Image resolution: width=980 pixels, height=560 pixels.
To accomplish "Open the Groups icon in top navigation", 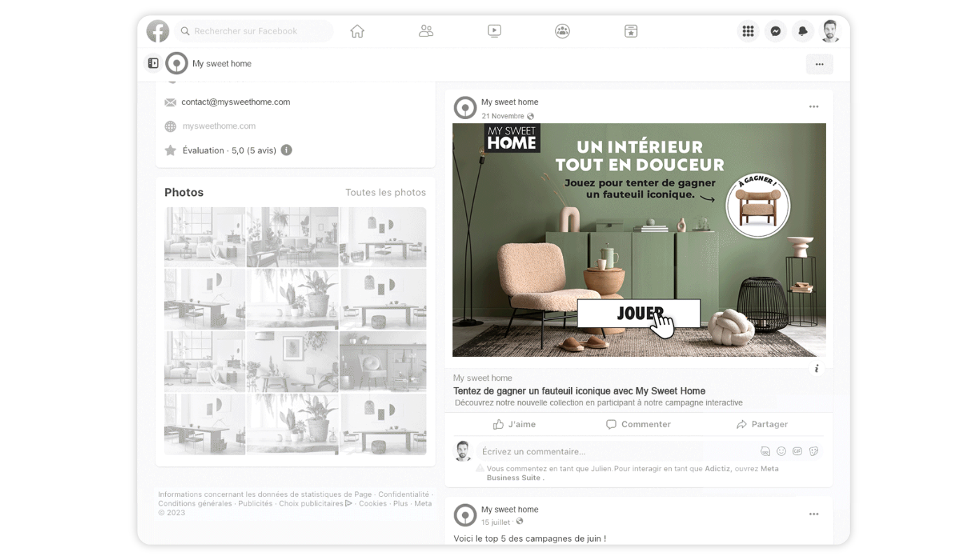I will click(x=562, y=31).
